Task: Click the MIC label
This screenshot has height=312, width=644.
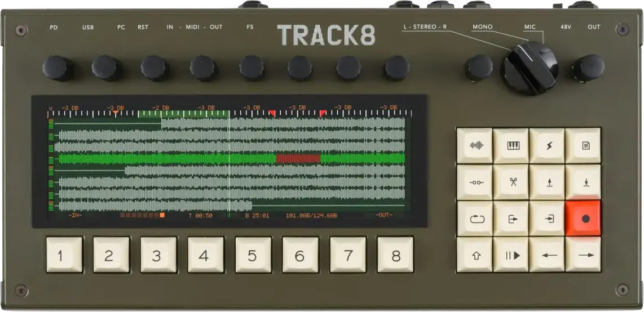Action: (530, 27)
